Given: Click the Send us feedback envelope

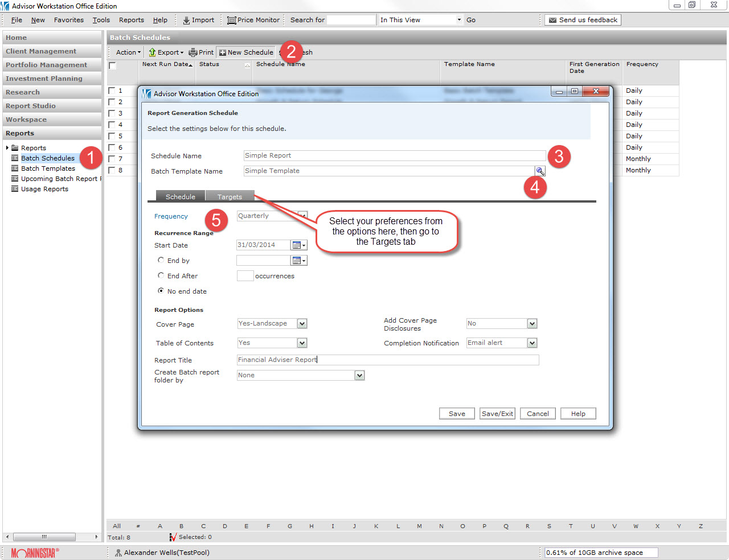Looking at the screenshot, I should tap(552, 20).
